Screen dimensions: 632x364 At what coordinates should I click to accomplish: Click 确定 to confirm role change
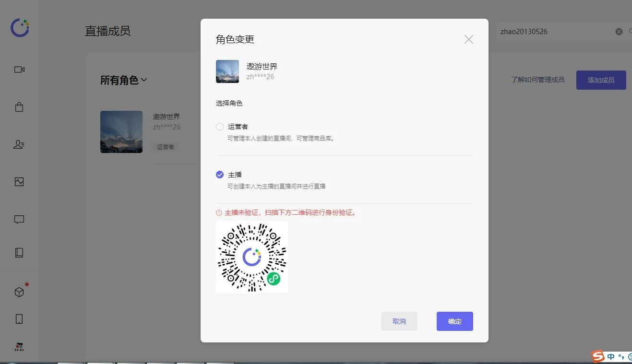pyautogui.click(x=455, y=321)
